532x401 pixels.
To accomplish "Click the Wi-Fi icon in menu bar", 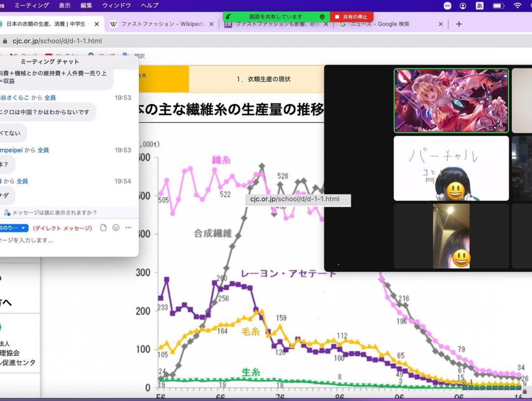I will tap(517, 5).
